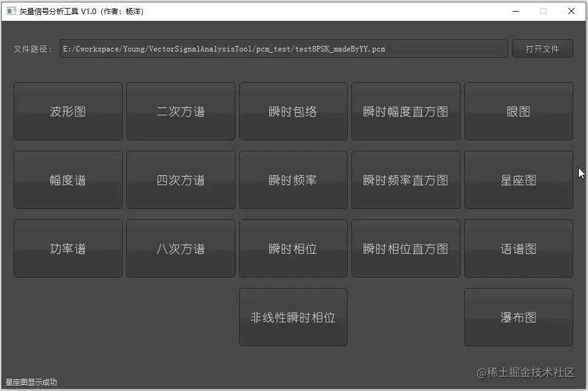The height and width of the screenshot is (391, 588).
Task: Open the 眼图 (eye diagram) view
Action: (519, 111)
